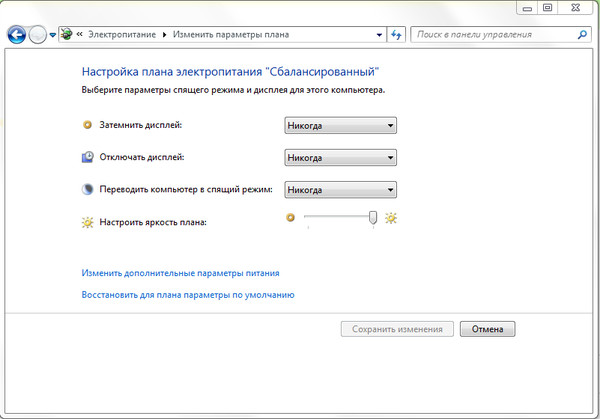Click Восстановить для плана параметры по умолчанию
This screenshot has height=419, width=600.
(x=188, y=295)
